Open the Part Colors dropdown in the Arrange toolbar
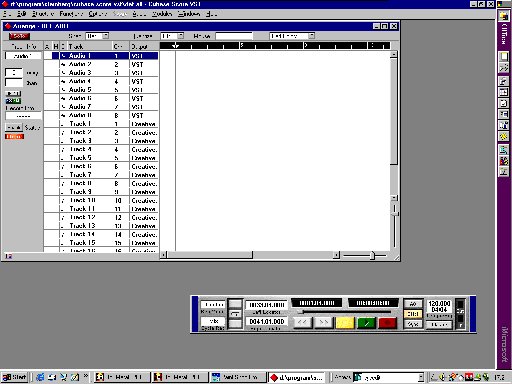This screenshot has height=384, width=512. pos(311,36)
